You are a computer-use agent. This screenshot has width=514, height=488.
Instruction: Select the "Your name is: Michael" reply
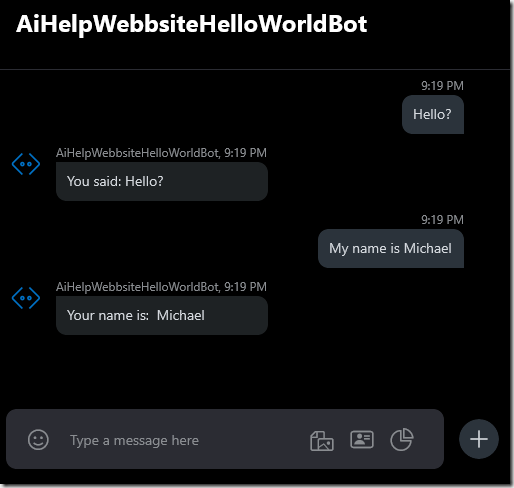pyautogui.click(x=162, y=315)
